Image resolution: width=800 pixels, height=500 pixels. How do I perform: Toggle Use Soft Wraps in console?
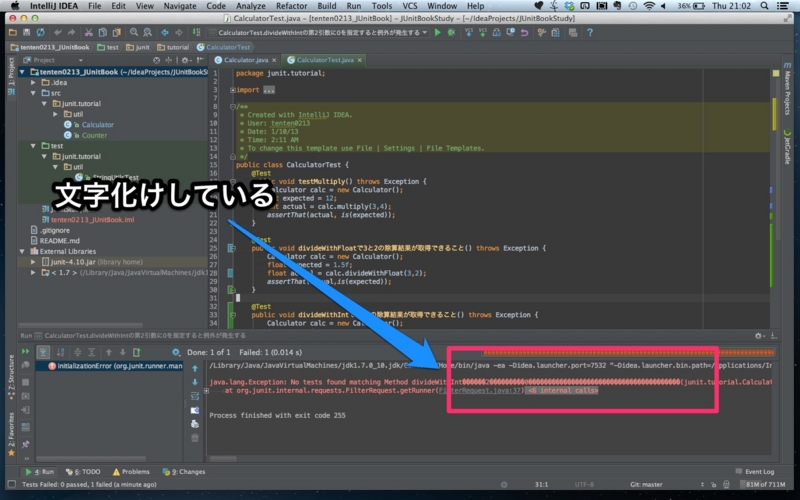pyautogui.click(x=195, y=396)
